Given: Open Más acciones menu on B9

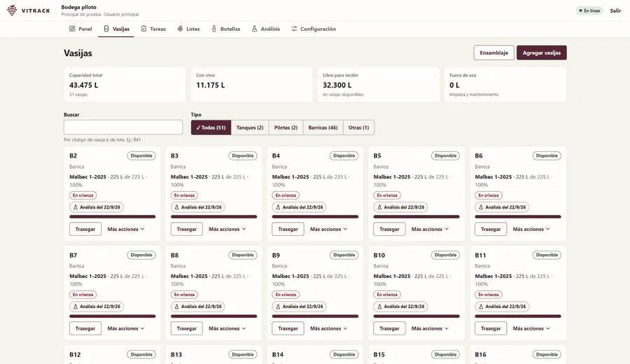Looking at the screenshot, I should tap(329, 328).
